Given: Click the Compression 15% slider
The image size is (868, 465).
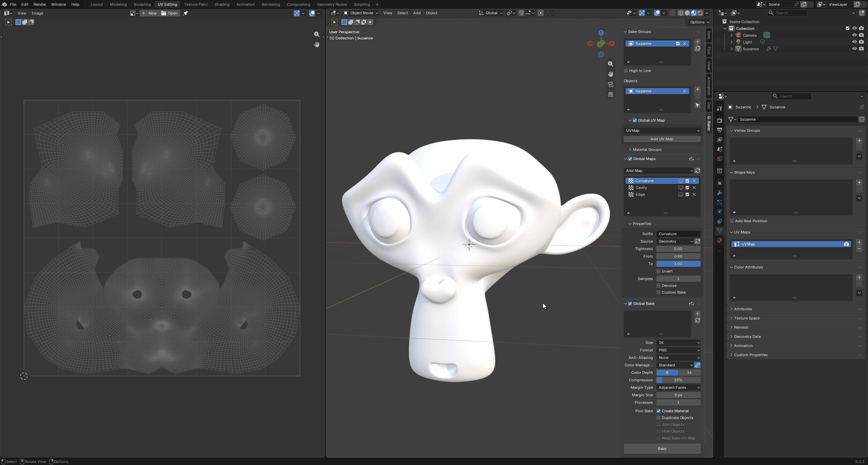Looking at the screenshot, I should click(678, 380).
